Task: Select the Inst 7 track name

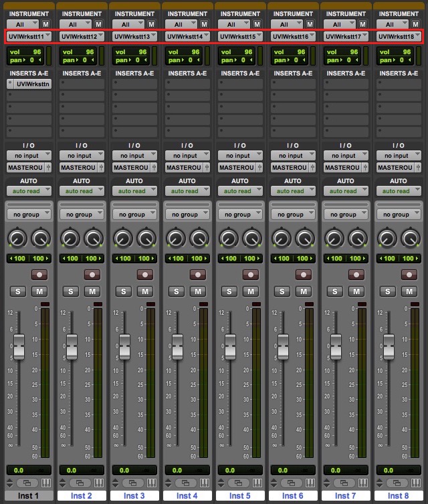Action: [x=346, y=495]
